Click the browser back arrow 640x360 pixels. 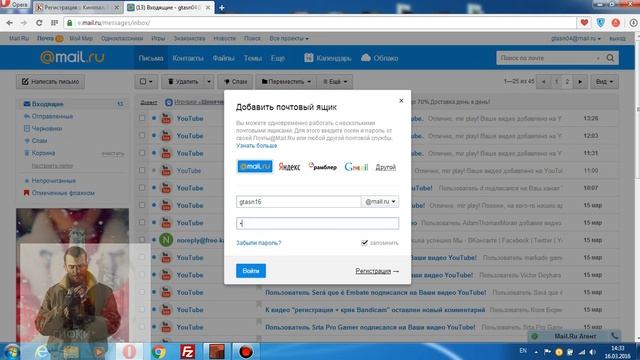coord(10,23)
